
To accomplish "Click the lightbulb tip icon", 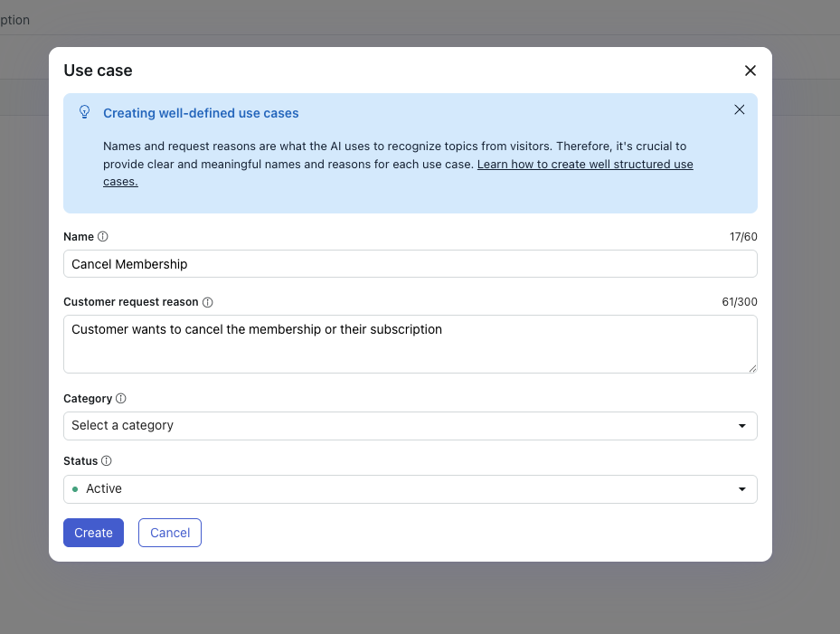I will pos(85,112).
